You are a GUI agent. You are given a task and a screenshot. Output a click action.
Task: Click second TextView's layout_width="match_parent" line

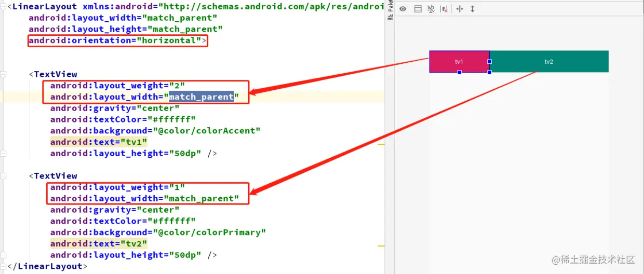click(145, 198)
